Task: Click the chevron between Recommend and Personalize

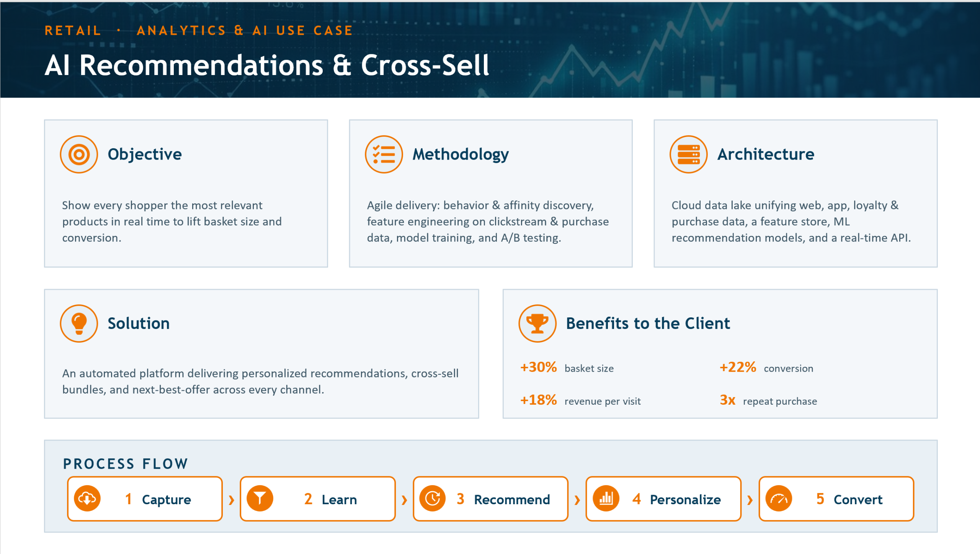Action: tap(577, 500)
